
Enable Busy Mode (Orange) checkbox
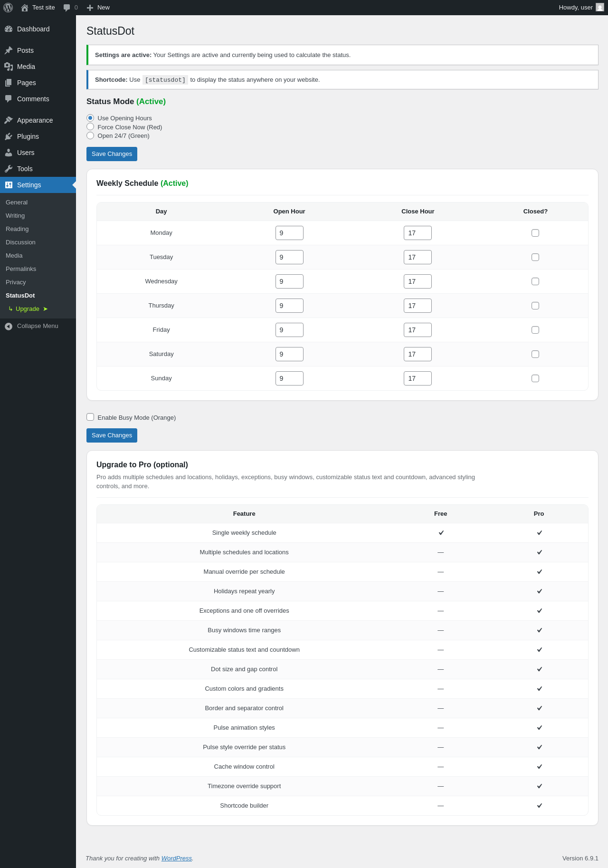click(90, 417)
